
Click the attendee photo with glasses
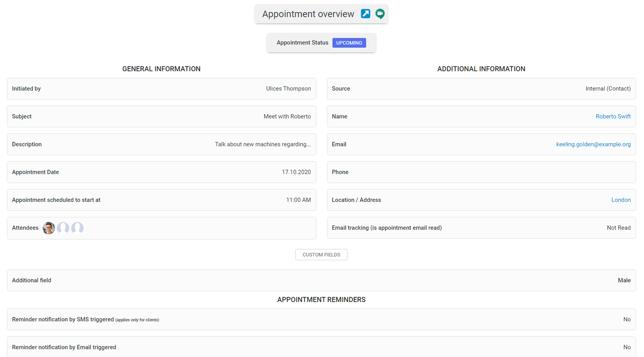(x=49, y=228)
